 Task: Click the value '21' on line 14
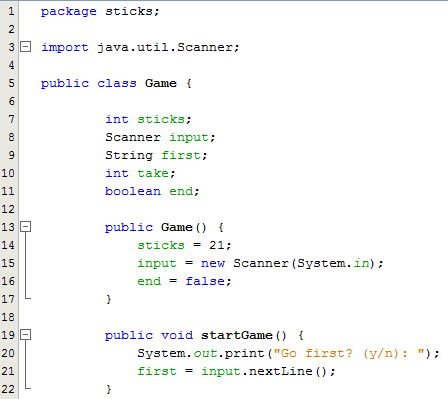click(217, 245)
